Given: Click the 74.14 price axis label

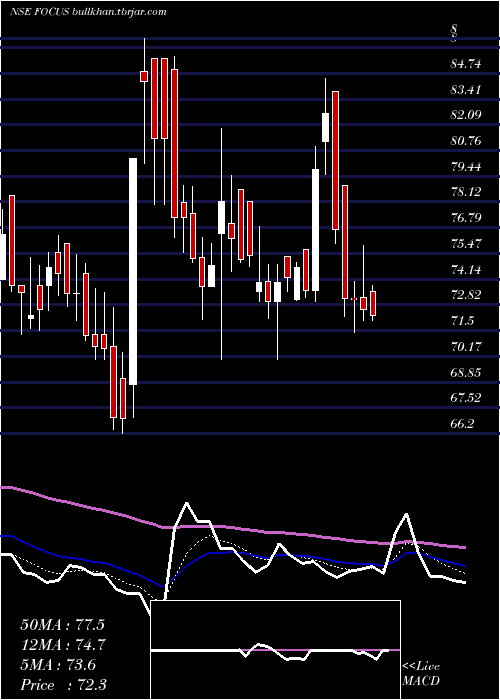Looking at the screenshot, I should (x=466, y=270).
